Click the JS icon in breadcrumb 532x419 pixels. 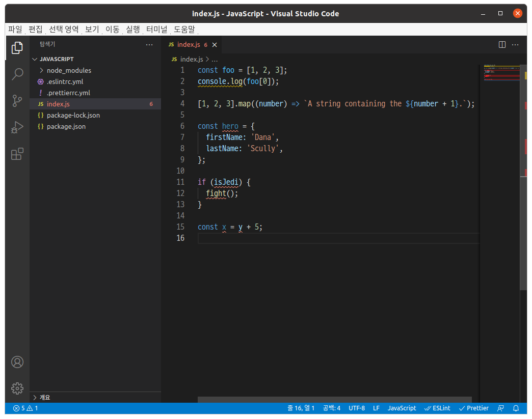pyautogui.click(x=174, y=60)
